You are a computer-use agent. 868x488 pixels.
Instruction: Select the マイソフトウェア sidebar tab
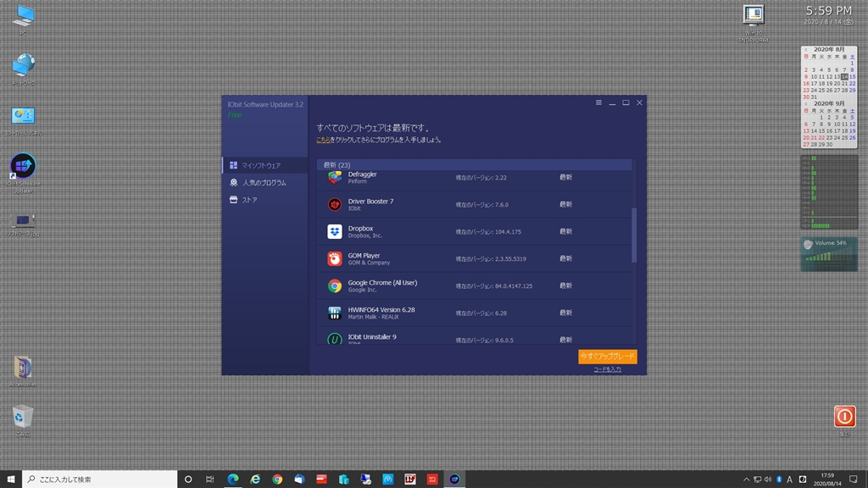[265, 165]
